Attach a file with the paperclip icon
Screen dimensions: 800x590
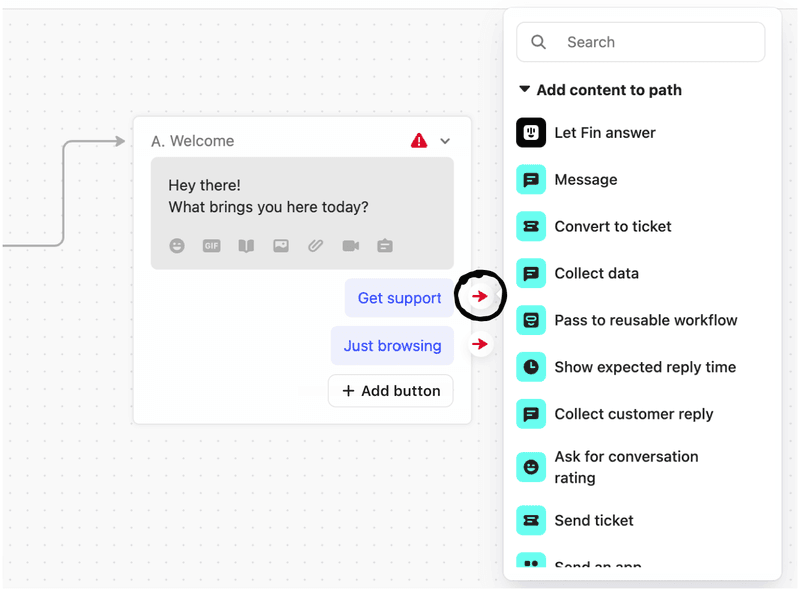pyautogui.click(x=316, y=245)
